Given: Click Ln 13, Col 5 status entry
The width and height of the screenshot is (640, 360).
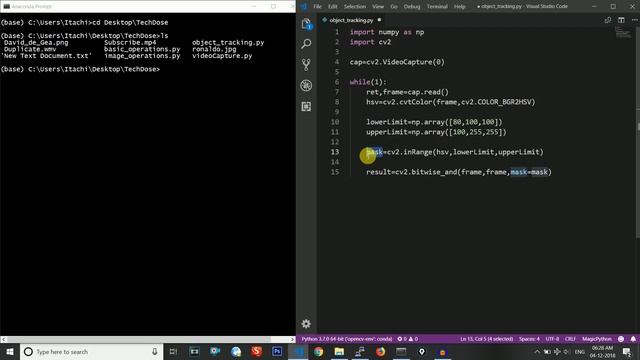Looking at the screenshot, I should click(x=487, y=339).
